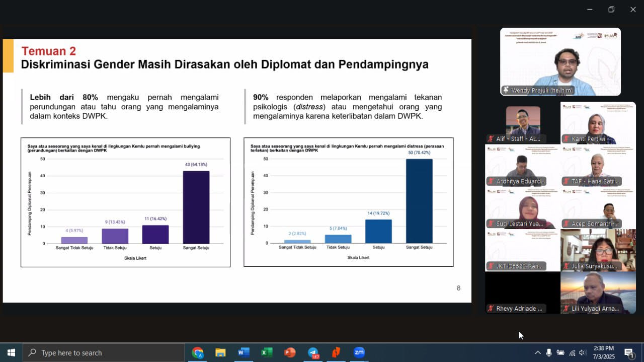Click Lili Yulyadi's video tile
This screenshot has height=362, width=644.
[x=598, y=293]
